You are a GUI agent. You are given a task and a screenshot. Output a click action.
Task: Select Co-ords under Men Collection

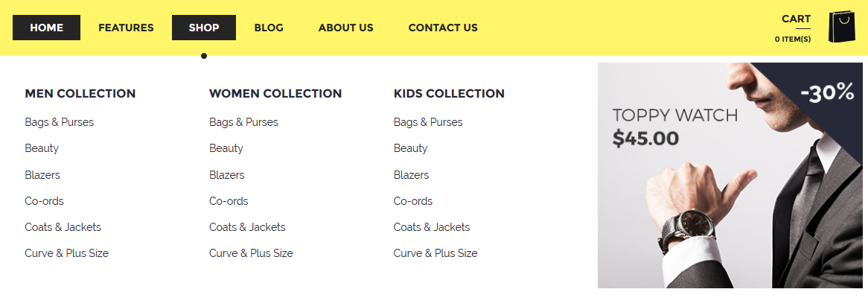(44, 201)
